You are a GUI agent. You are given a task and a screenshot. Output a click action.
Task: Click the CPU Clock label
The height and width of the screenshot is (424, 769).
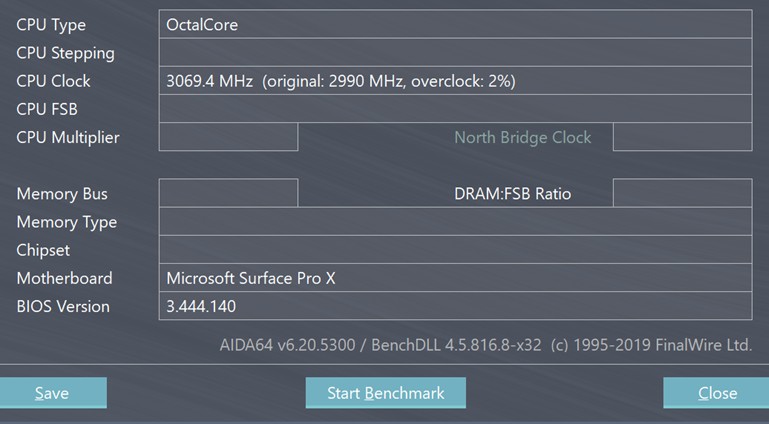pos(53,81)
